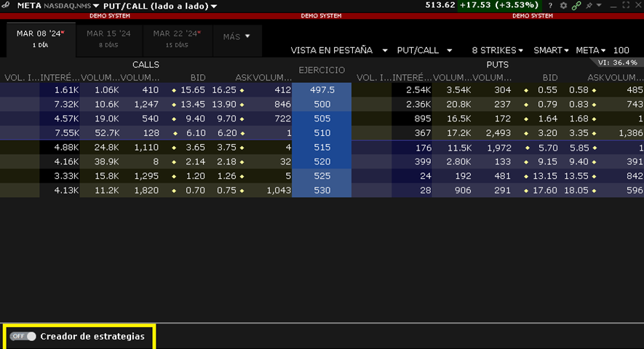Switch to the MAR 22 '24 tab
The image size is (644, 349).
coord(173,38)
